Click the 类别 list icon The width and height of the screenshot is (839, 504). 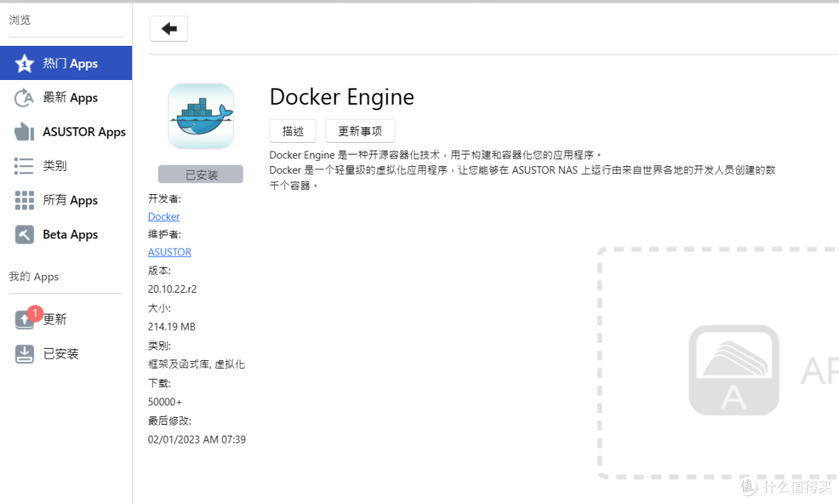24,166
